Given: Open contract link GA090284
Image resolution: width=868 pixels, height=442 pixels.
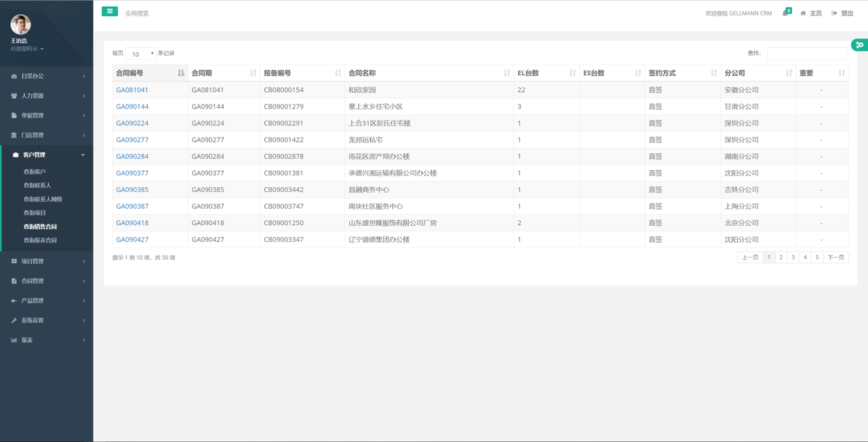Looking at the screenshot, I should pos(132,157).
